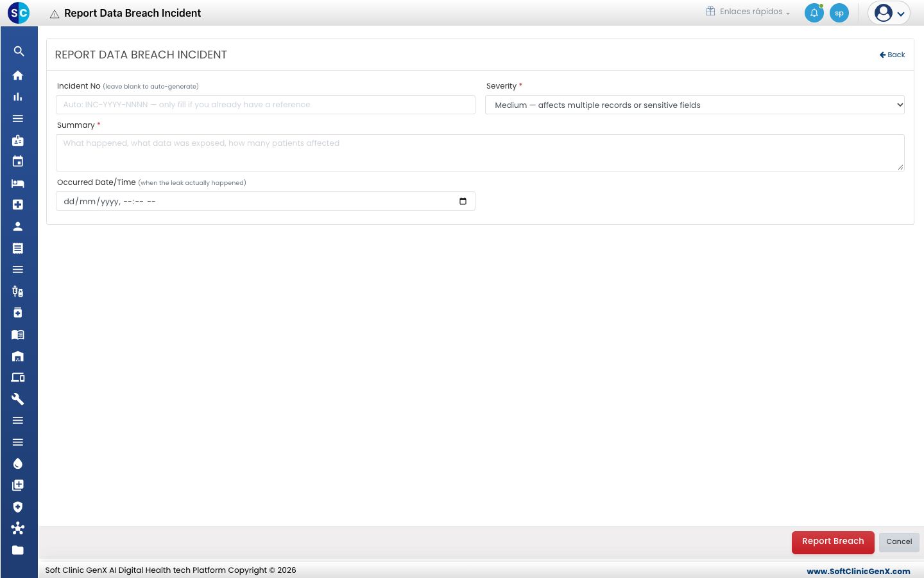Go to the home icon in sidebar
Screen dimensions: 924x578
(x=18, y=75)
